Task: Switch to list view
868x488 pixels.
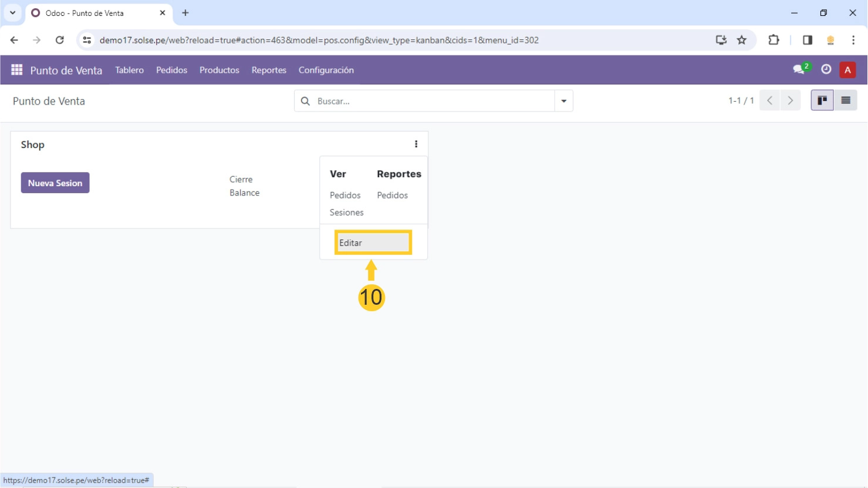Action: 845,100
